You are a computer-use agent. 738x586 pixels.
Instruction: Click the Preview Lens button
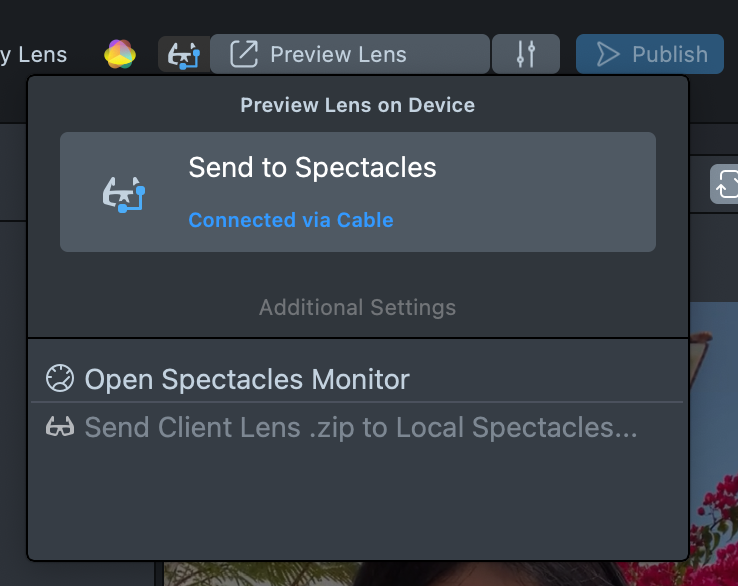(350, 54)
